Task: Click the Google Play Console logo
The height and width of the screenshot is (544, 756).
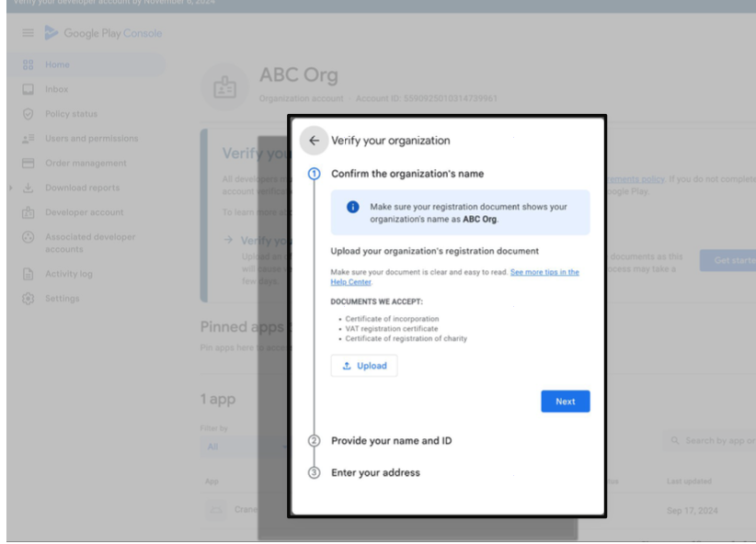Action: click(x=103, y=33)
